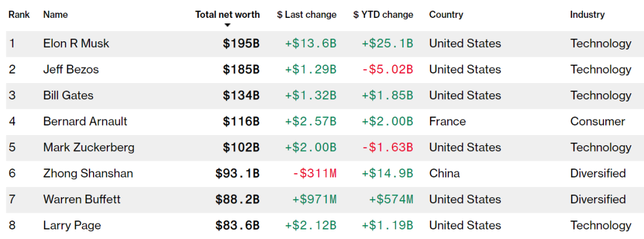Open Warren Buffett's profile link

(82, 200)
